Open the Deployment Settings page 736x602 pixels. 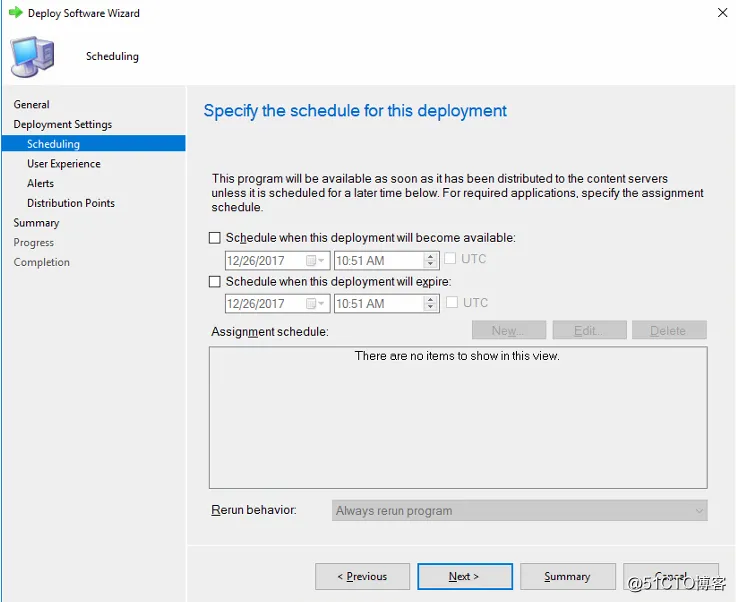(63, 124)
